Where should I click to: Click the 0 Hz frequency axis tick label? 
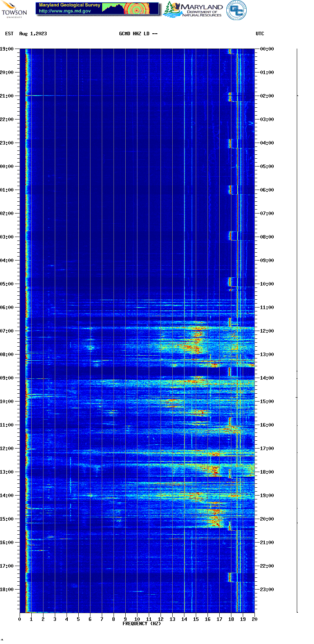coord(20,619)
